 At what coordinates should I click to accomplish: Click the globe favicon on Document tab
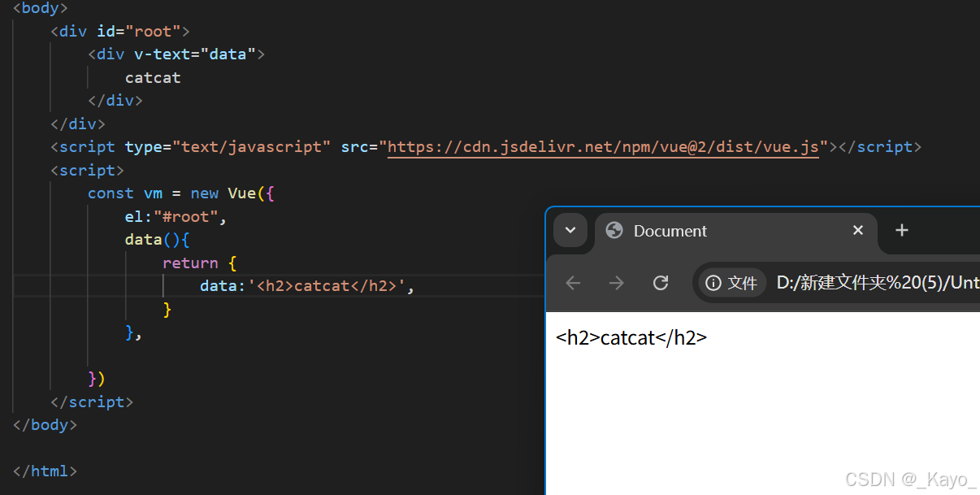[x=615, y=231]
